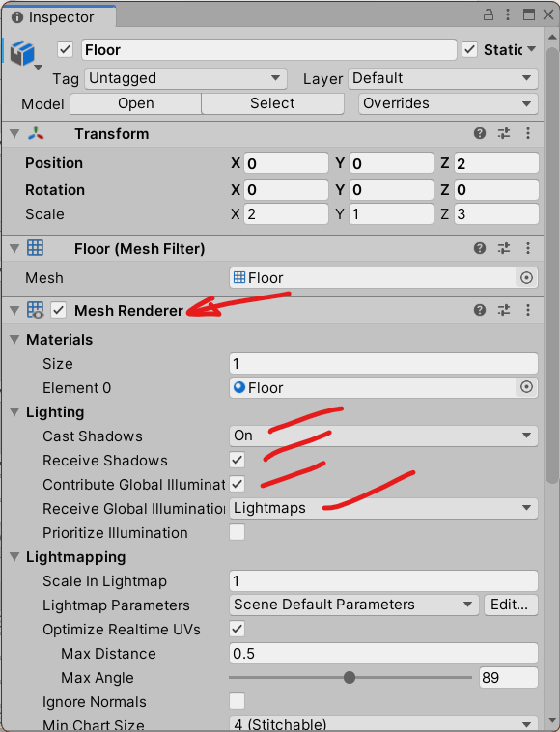The image size is (560, 732).
Task: Open the Static flags dropdown arrow
Action: 531,49
